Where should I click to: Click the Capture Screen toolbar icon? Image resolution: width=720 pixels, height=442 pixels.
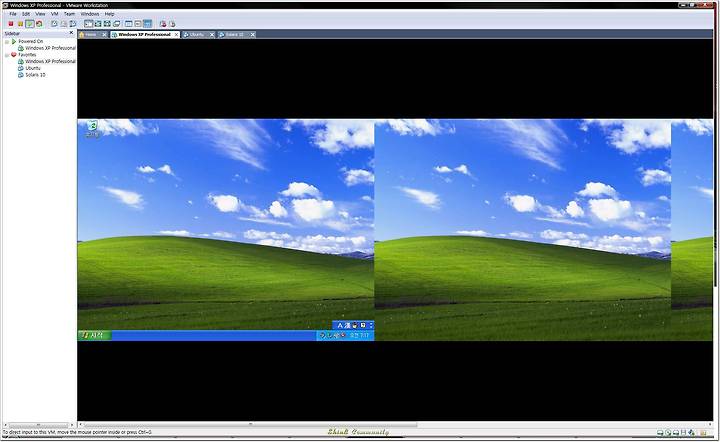click(163, 24)
